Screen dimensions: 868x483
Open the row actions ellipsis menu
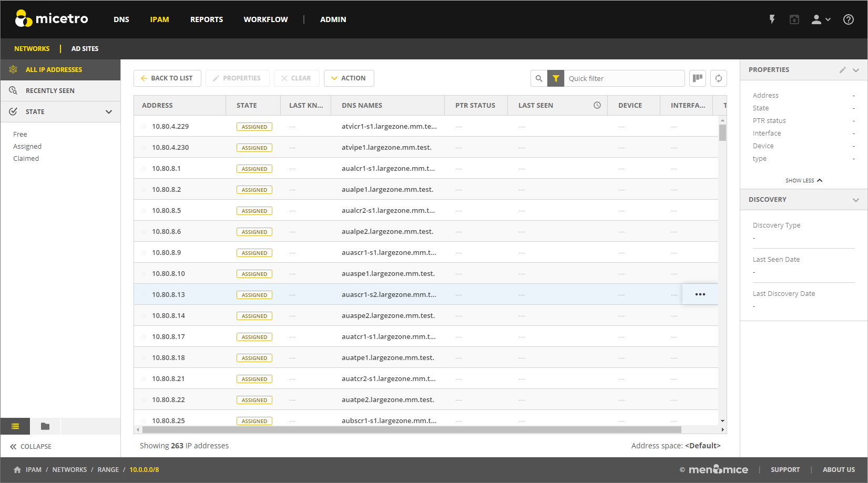pyautogui.click(x=700, y=294)
